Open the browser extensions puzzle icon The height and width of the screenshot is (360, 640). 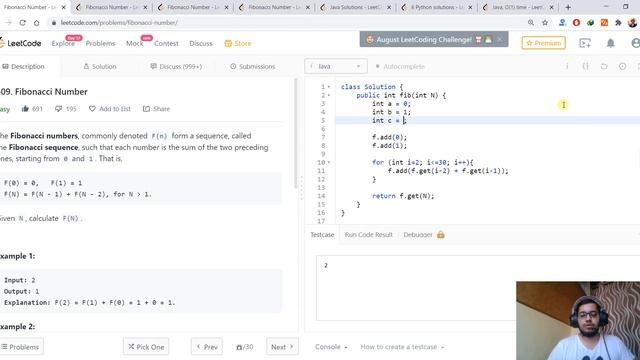(618, 23)
